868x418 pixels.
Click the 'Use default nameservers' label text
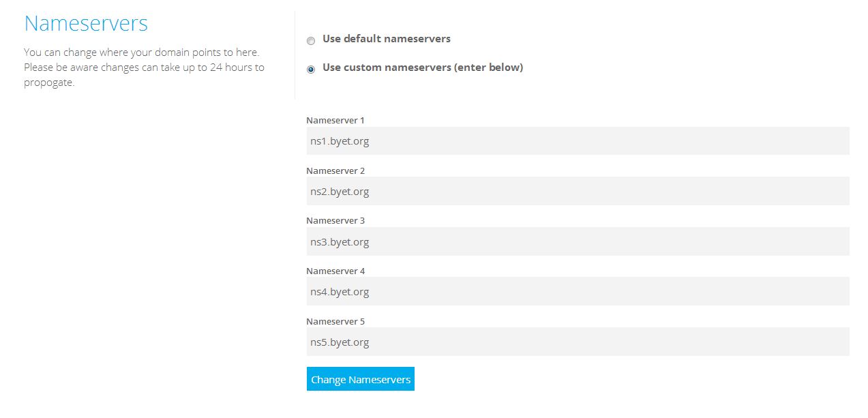(x=386, y=39)
